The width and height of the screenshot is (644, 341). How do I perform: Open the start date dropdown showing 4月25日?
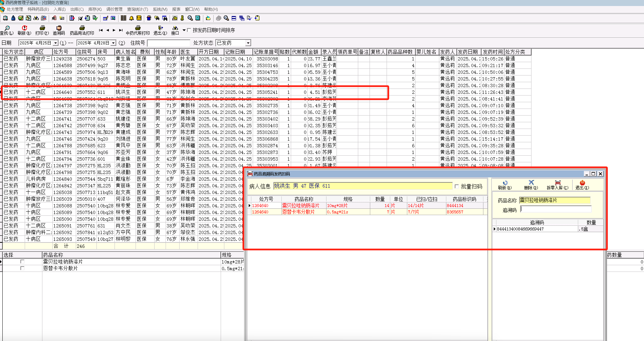55,43
